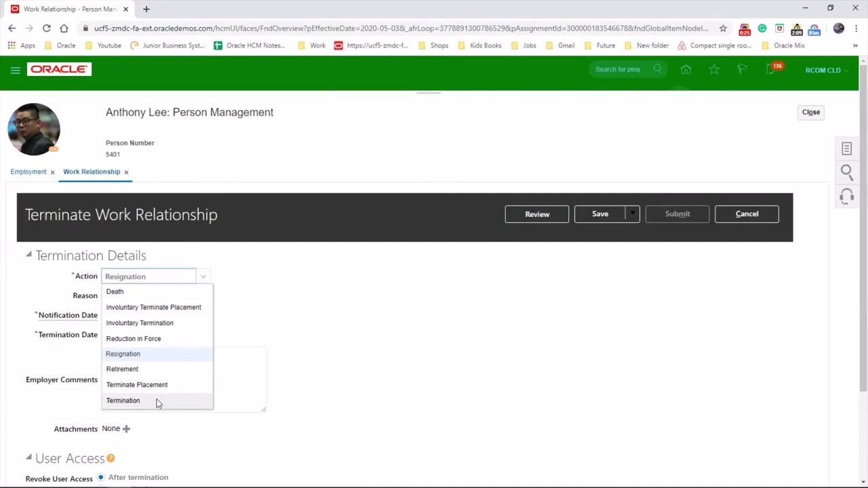Select Involuntary Terminate Placement option
This screenshot has width=868, height=488.
[157, 307]
